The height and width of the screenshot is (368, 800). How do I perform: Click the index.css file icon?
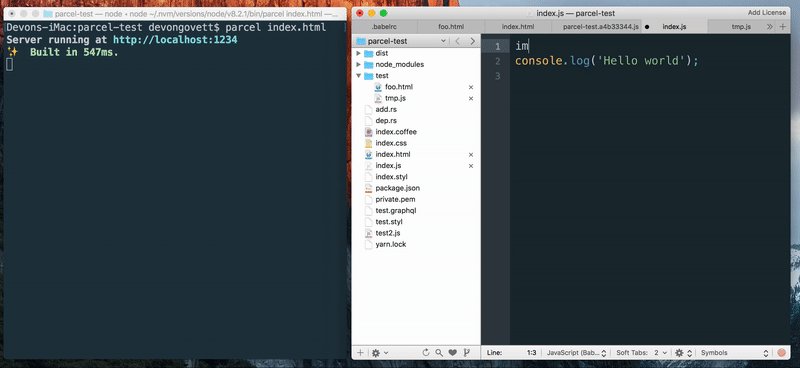(368, 143)
